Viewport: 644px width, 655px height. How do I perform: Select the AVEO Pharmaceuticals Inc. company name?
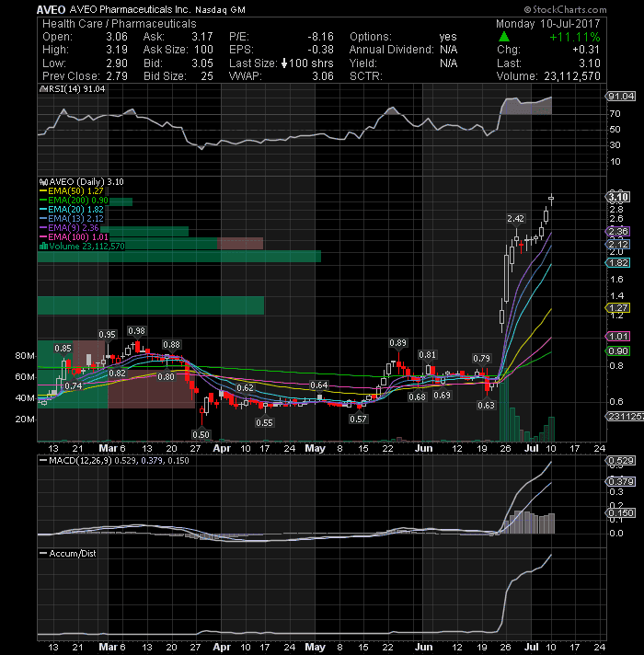pyautogui.click(x=130, y=9)
